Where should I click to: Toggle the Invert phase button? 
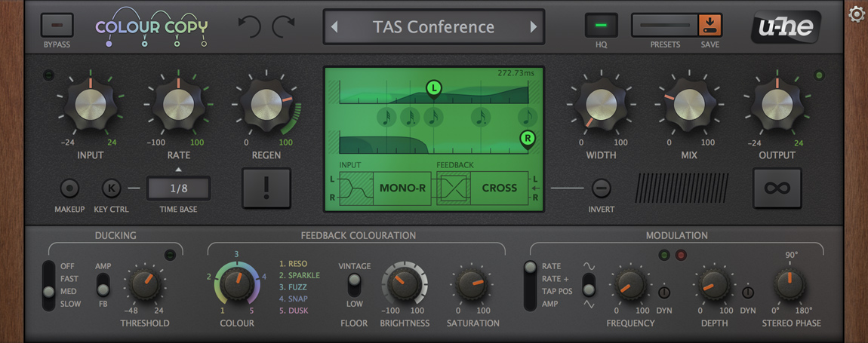pos(601,188)
